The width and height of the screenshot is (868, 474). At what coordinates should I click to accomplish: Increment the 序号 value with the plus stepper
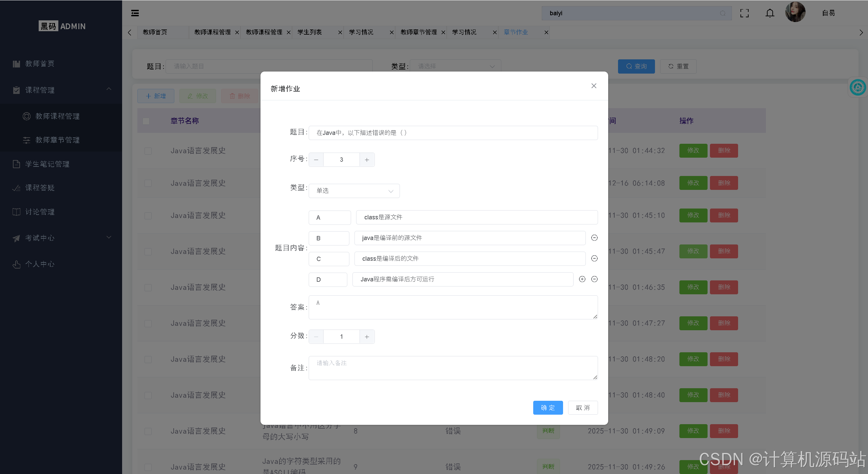[367, 159]
